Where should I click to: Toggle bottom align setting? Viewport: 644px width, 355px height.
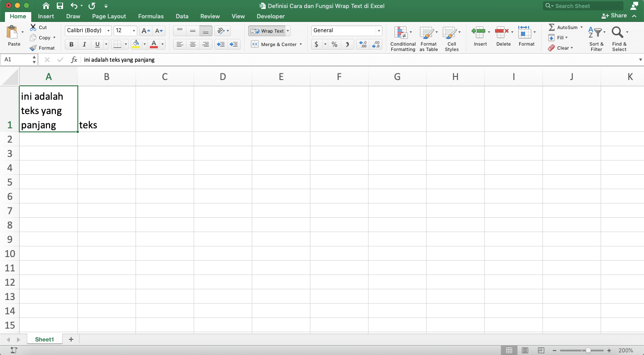pyautogui.click(x=206, y=31)
